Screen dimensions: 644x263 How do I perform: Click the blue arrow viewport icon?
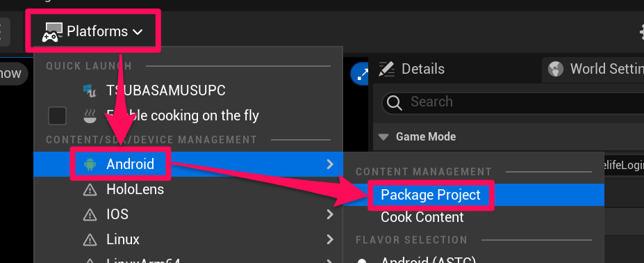360,74
